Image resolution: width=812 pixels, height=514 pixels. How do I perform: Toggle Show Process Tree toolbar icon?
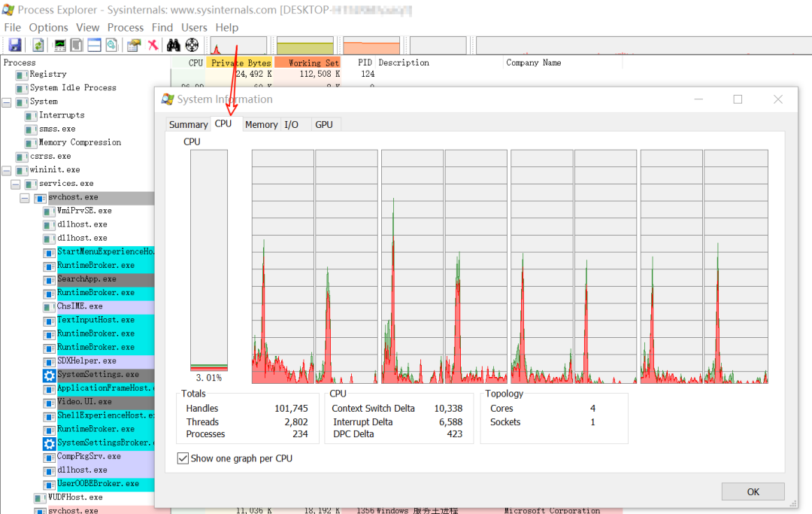pos(77,45)
